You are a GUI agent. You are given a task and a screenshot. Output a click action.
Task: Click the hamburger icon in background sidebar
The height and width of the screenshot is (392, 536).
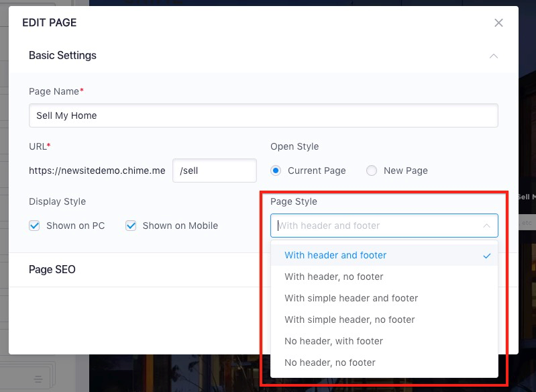point(38,379)
